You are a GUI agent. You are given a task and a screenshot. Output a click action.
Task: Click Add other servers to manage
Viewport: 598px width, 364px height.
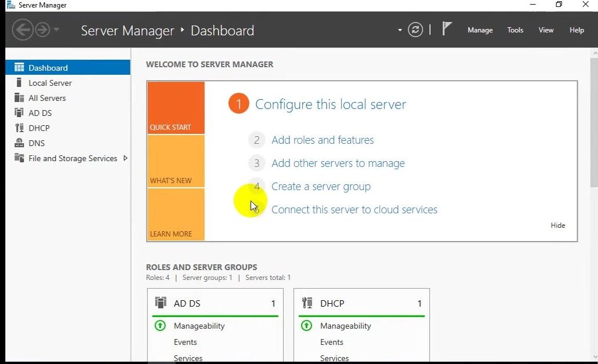point(338,163)
